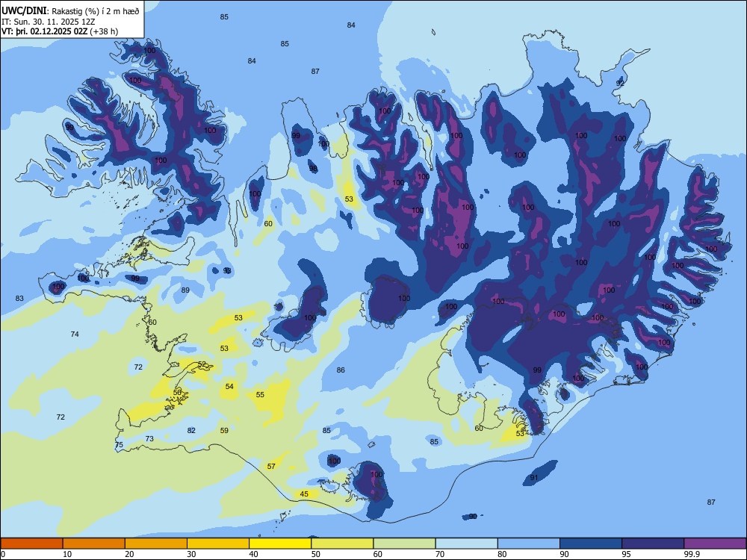Click the UWC/DINI model title
Image resolution: width=747 pixels, height=560 pixels.
click(24, 10)
